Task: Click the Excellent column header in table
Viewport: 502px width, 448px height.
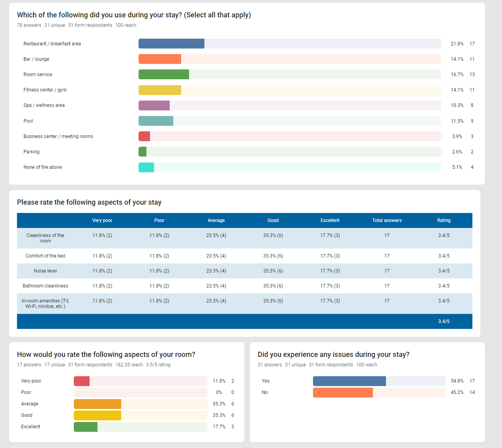Action: tap(330, 220)
